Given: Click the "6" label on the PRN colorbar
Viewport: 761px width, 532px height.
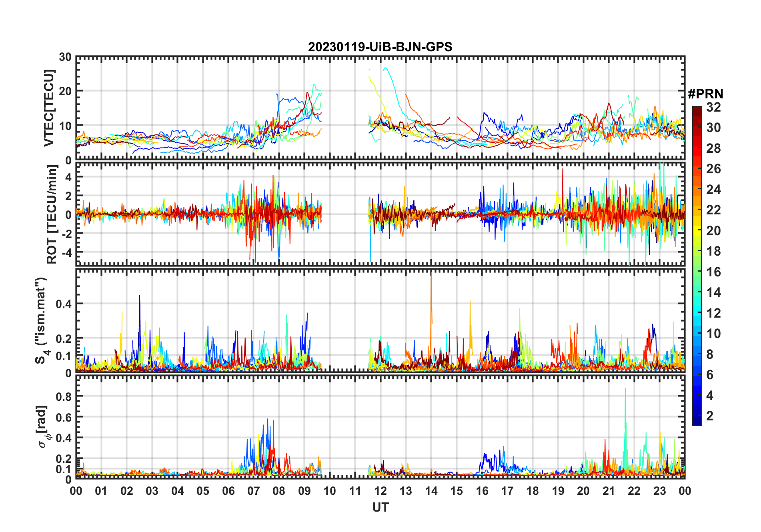Looking at the screenshot, I should [x=710, y=375].
